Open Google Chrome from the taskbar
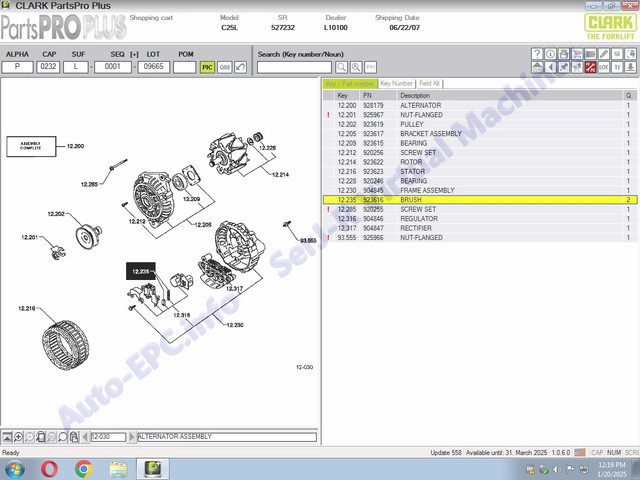This screenshot has width=640, height=480. pyautogui.click(x=84, y=469)
